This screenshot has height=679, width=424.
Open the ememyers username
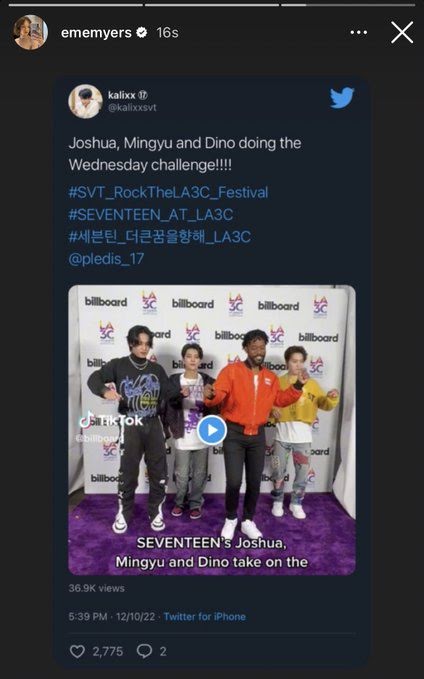coord(96,32)
